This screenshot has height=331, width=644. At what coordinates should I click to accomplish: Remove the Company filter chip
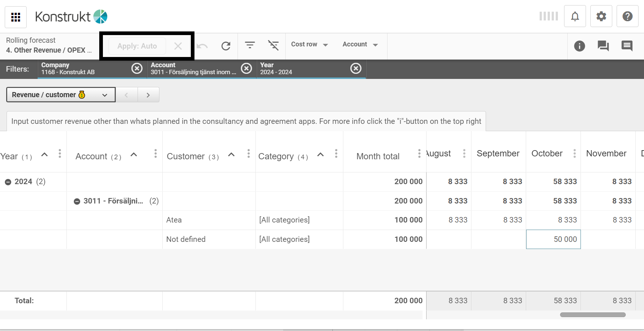pos(137,68)
